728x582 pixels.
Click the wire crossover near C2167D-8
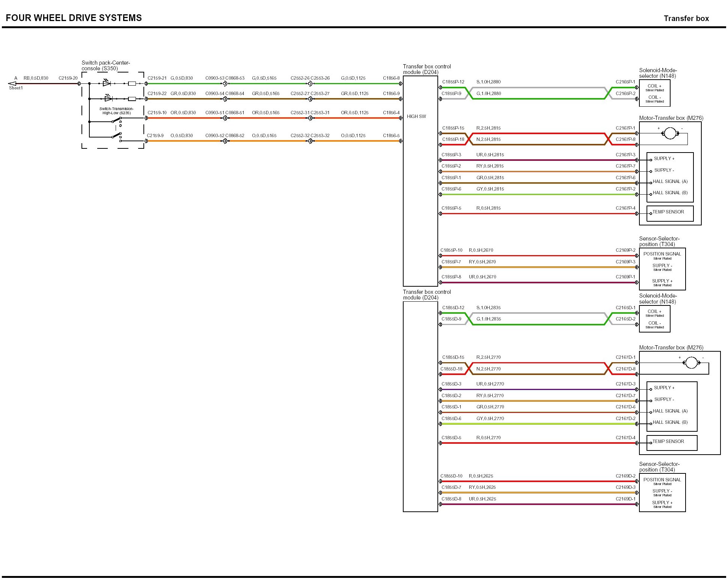point(608,369)
